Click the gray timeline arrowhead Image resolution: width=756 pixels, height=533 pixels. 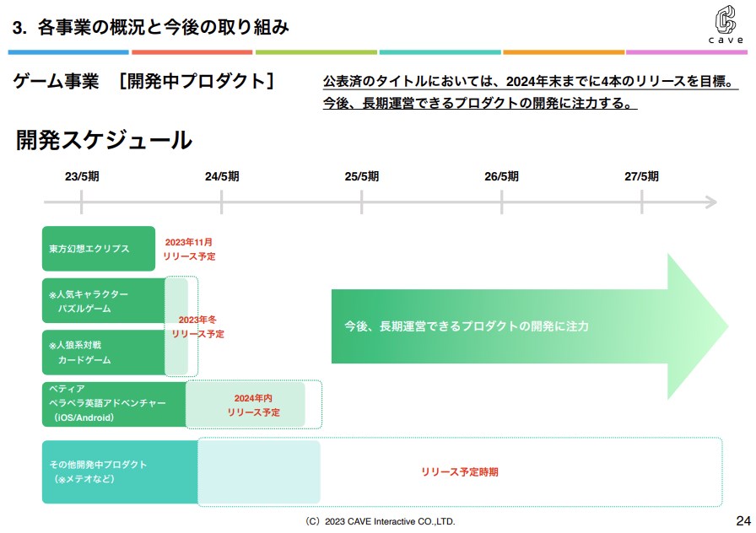pyautogui.click(x=710, y=202)
